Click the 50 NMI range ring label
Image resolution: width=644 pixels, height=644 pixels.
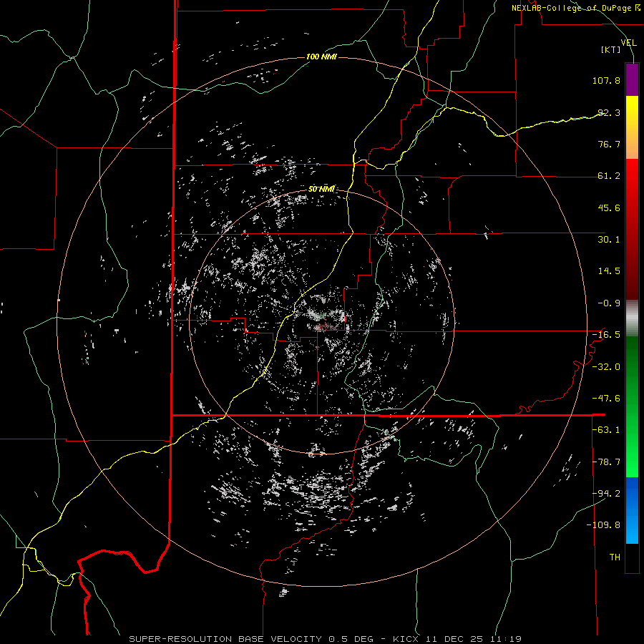click(x=321, y=189)
